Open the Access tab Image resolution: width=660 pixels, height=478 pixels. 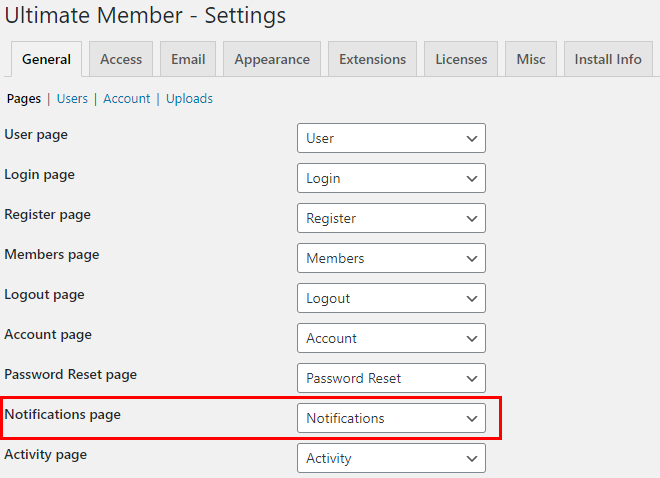(121, 59)
